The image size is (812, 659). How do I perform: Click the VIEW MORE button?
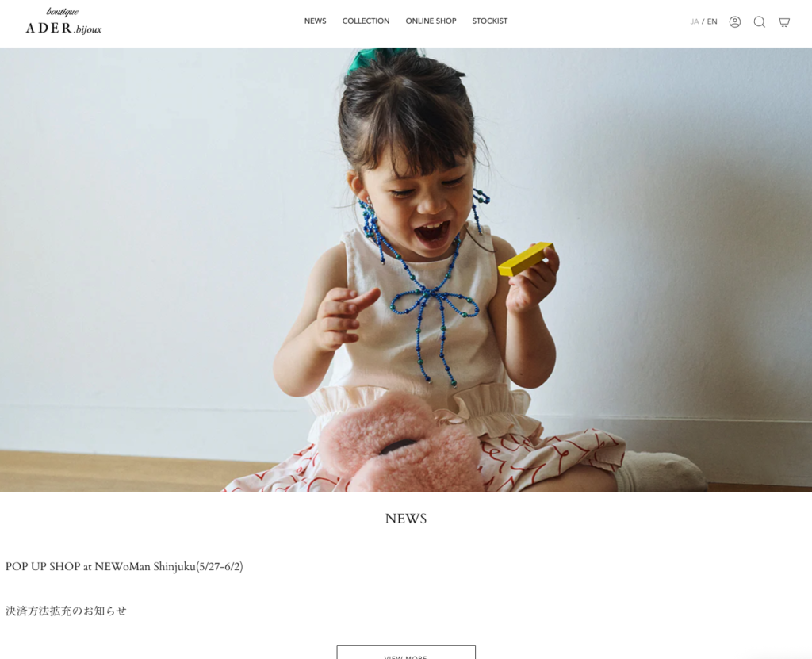point(406,653)
